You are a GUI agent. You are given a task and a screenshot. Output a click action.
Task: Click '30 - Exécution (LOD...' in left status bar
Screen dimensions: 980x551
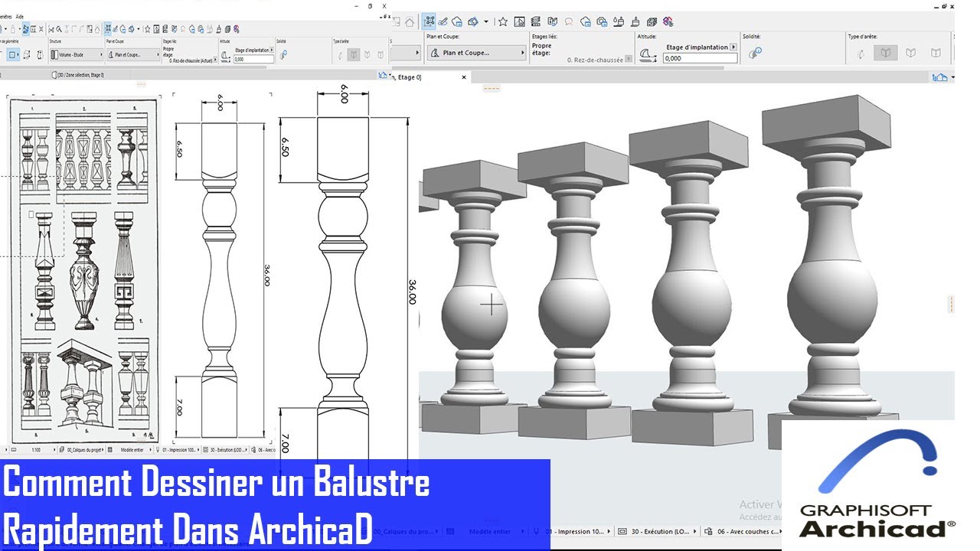(229, 450)
